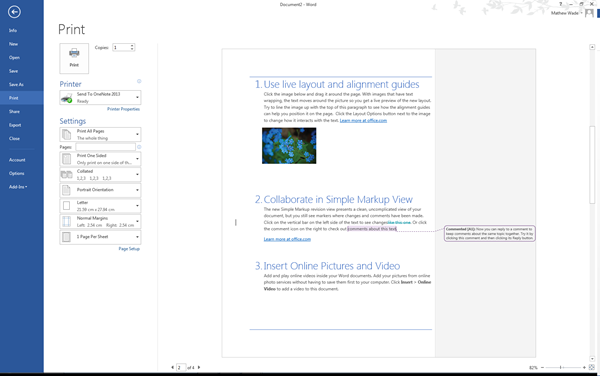600x376 pixels.
Task: Open the Mathew Wade account menu
Action: (x=567, y=13)
